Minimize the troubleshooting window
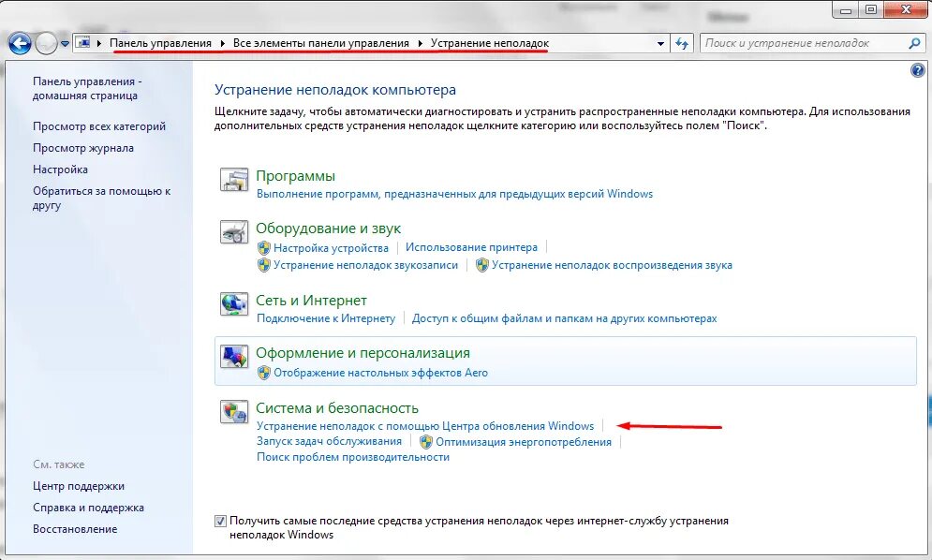Image resolution: width=932 pixels, height=560 pixels. click(847, 10)
